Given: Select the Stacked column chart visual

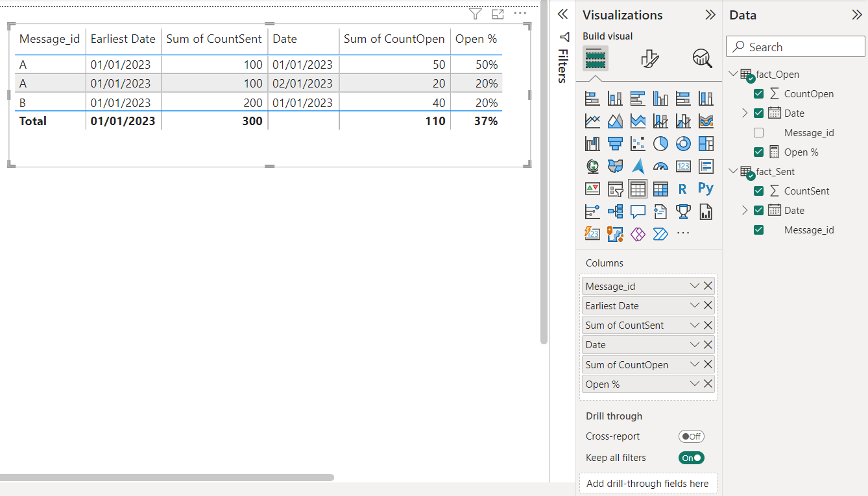Looking at the screenshot, I should 615,99.
